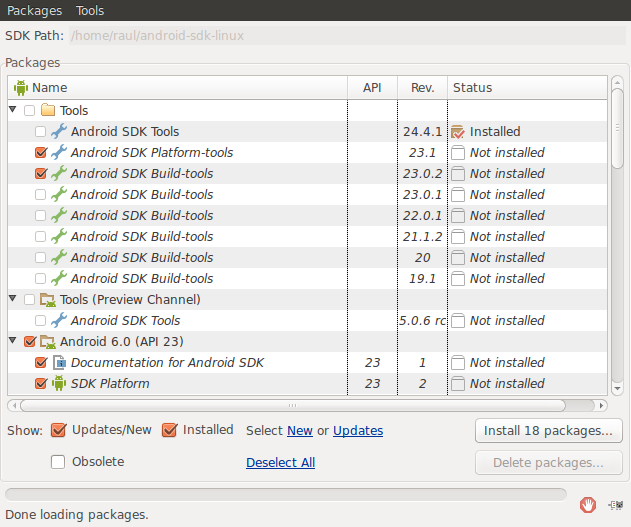Sort by the API column header
631x527 pixels.
click(x=372, y=87)
